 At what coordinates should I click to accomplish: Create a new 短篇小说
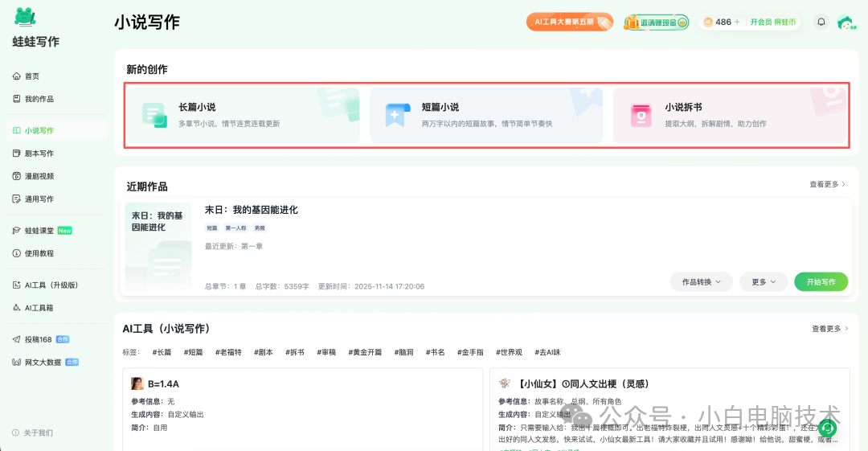[486, 115]
